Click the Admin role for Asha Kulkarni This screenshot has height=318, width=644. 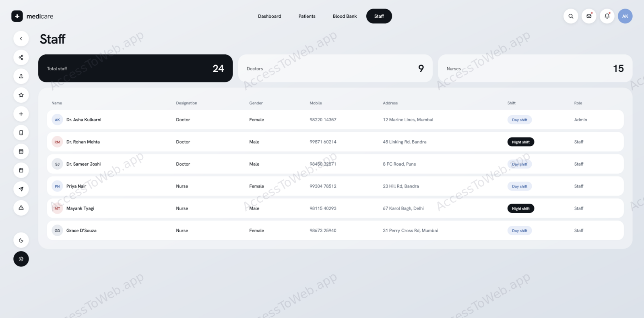[581, 120]
